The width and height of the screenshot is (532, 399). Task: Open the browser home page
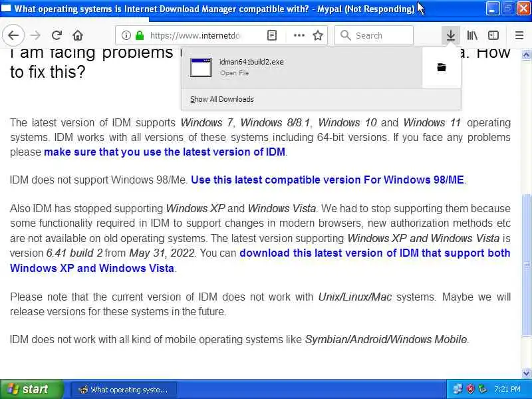coord(78,35)
